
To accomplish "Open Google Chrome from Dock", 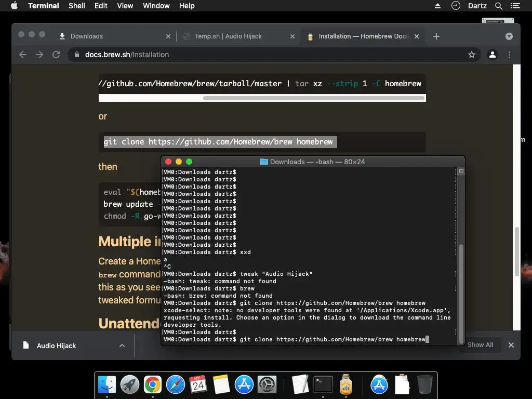I will click(153, 385).
